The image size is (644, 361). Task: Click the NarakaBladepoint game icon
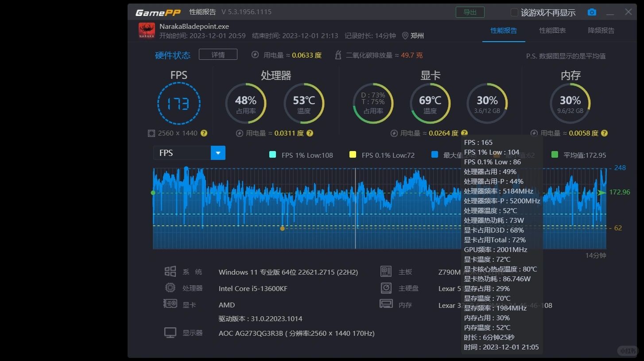(x=147, y=31)
